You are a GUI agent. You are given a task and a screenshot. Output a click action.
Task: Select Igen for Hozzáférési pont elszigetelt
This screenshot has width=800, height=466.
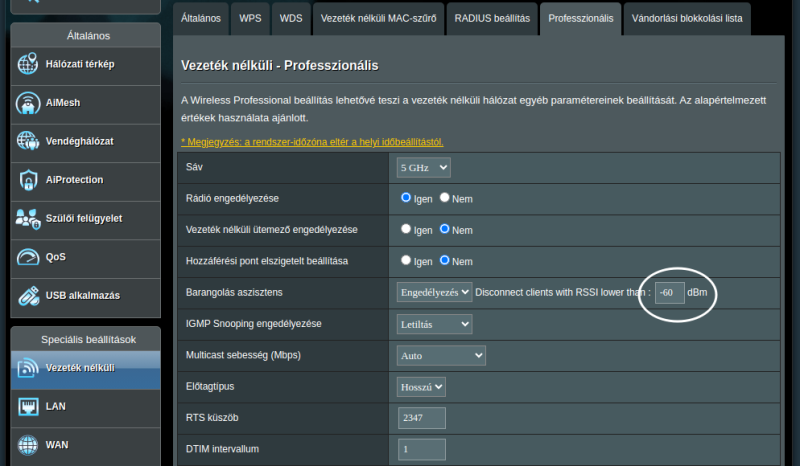(x=406, y=260)
